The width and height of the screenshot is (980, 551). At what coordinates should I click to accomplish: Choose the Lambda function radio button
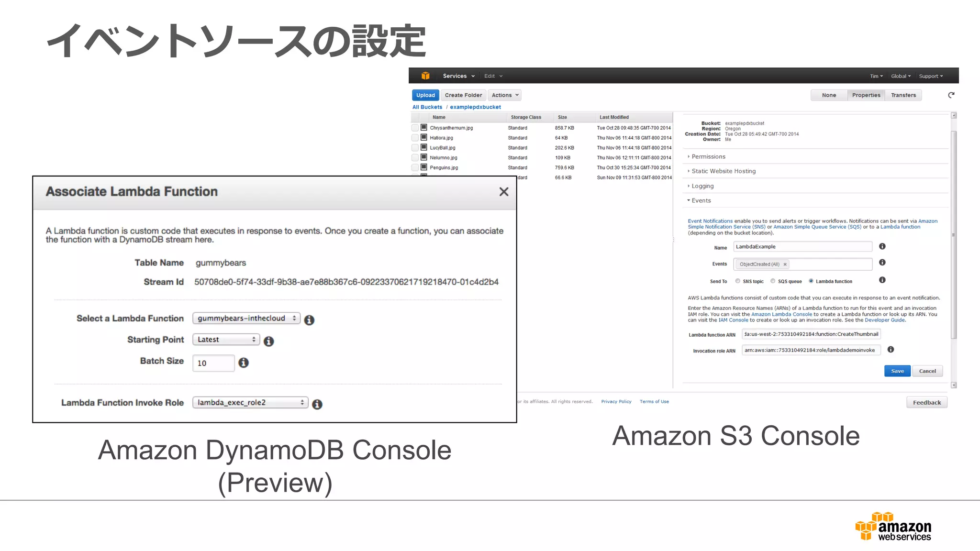point(811,281)
